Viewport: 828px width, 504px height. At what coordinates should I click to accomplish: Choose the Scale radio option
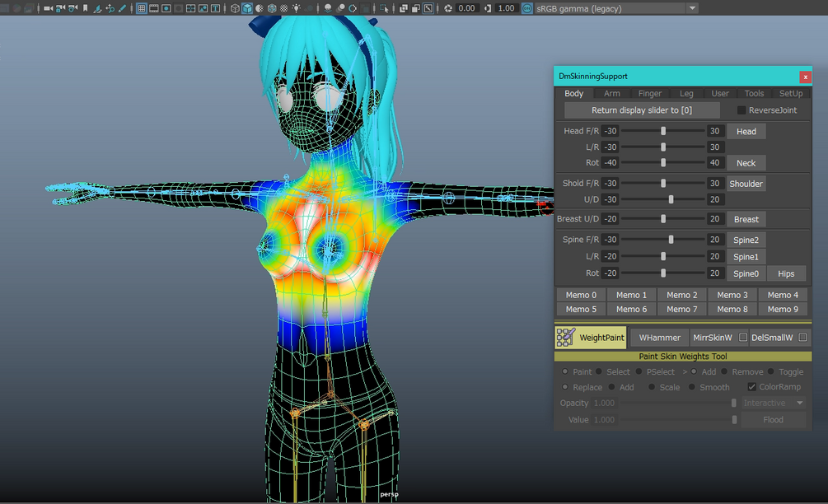point(652,387)
